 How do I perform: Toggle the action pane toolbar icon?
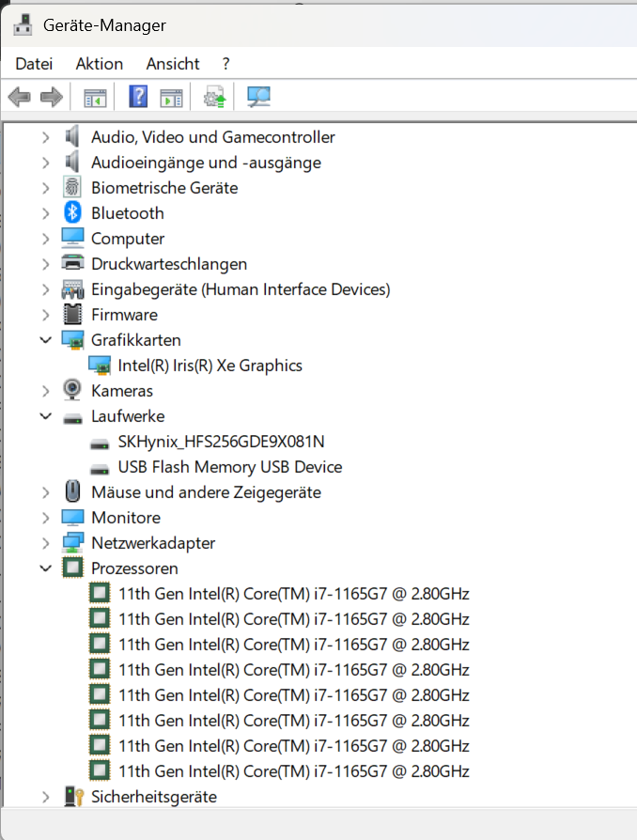click(x=171, y=98)
